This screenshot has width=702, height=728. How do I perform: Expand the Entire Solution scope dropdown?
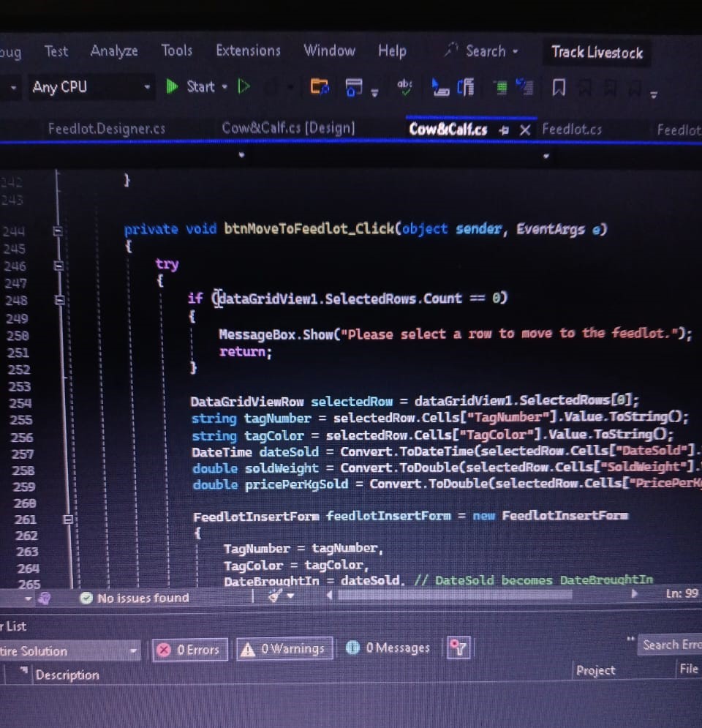[x=133, y=650]
